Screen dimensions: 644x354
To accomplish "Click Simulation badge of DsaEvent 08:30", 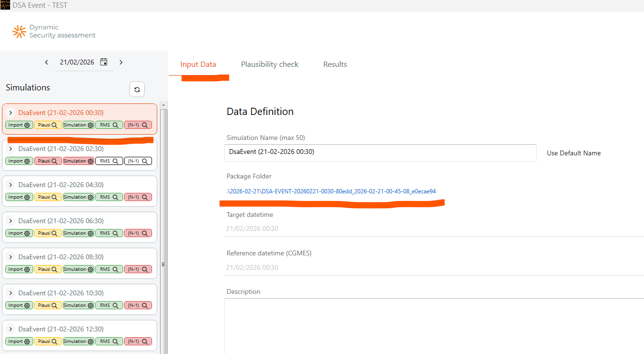I will (78, 269).
